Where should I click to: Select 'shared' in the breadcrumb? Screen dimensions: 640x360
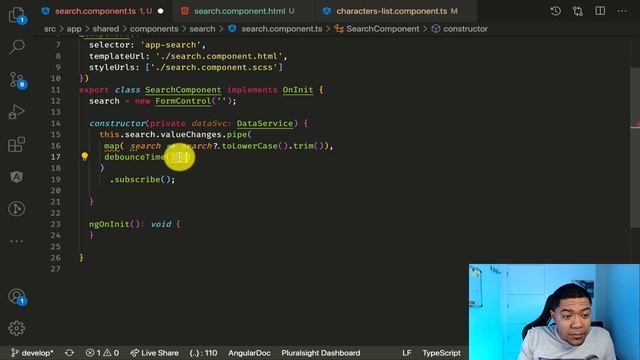[106, 29]
